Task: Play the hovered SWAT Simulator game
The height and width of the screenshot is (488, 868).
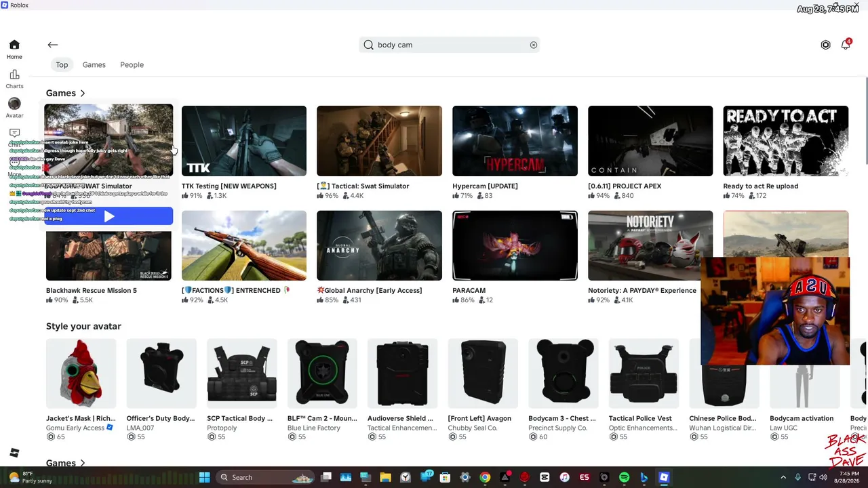Action: tap(109, 216)
